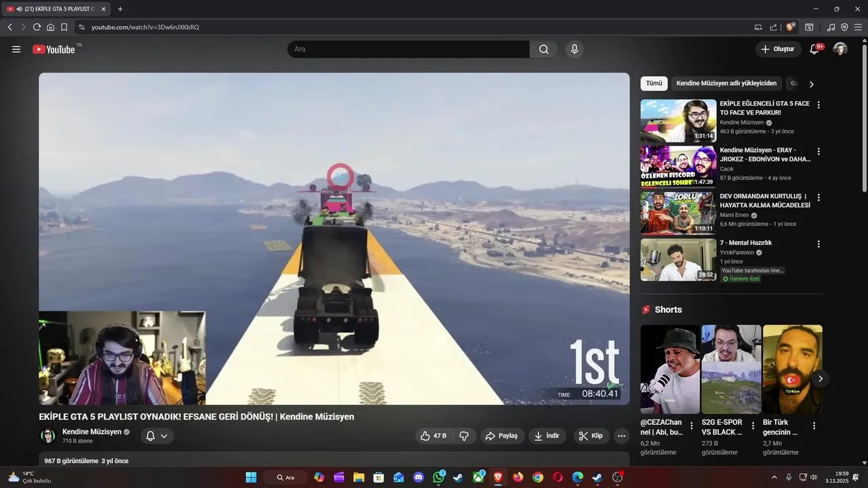Open Firefox from taskbar
The height and width of the screenshot is (488, 868).
pos(518,477)
